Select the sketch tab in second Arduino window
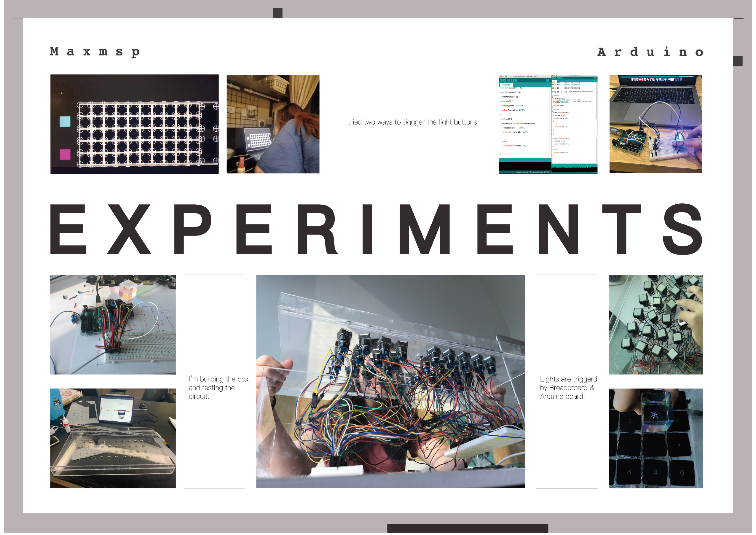This screenshot has height=535, width=756. (x=554, y=81)
